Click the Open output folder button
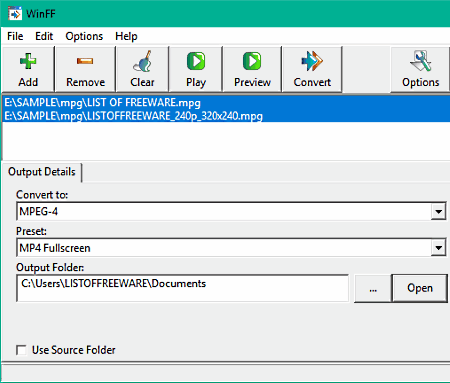The image size is (450, 383). point(420,288)
